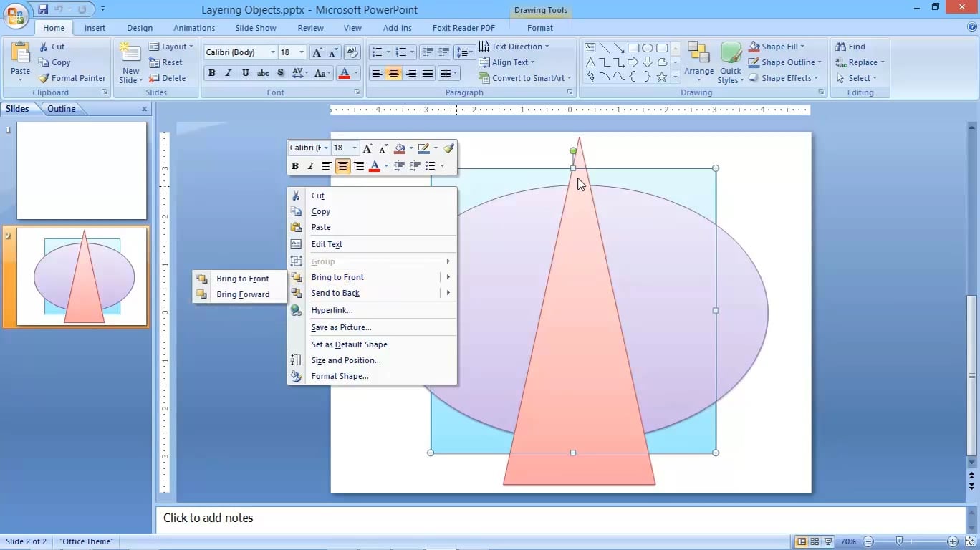Switch to the Insert ribbon tab
The image size is (980, 550).
(95, 28)
